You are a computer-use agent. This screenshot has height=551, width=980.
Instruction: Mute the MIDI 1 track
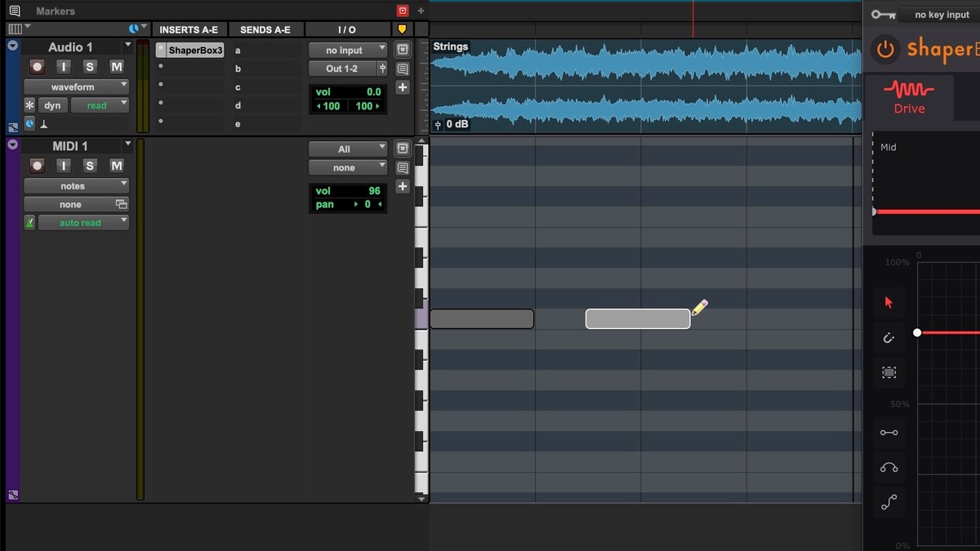pyautogui.click(x=117, y=166)
